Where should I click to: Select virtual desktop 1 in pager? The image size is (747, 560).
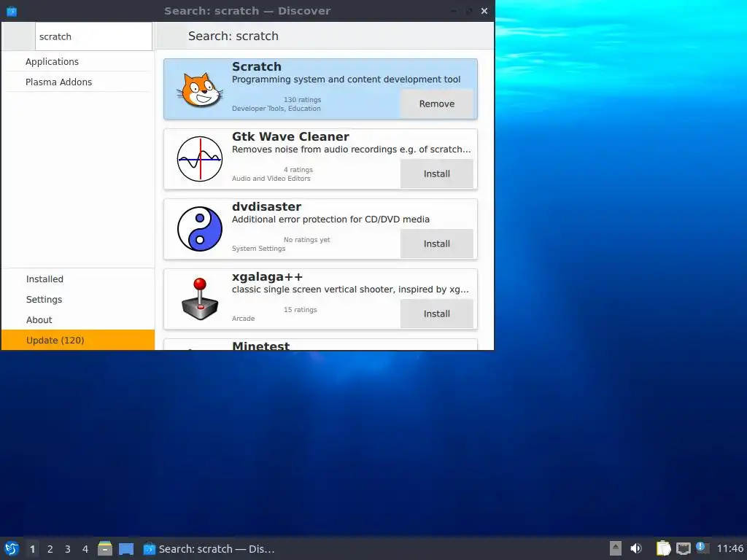[x=32, y=549]
